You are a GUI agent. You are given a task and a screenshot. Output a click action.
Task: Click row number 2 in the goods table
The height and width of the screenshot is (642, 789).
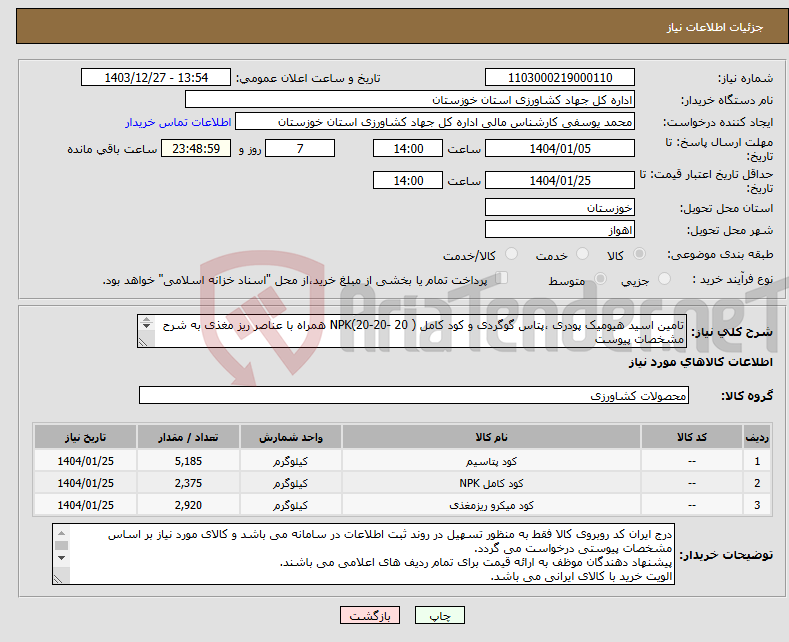pos(757,484)
